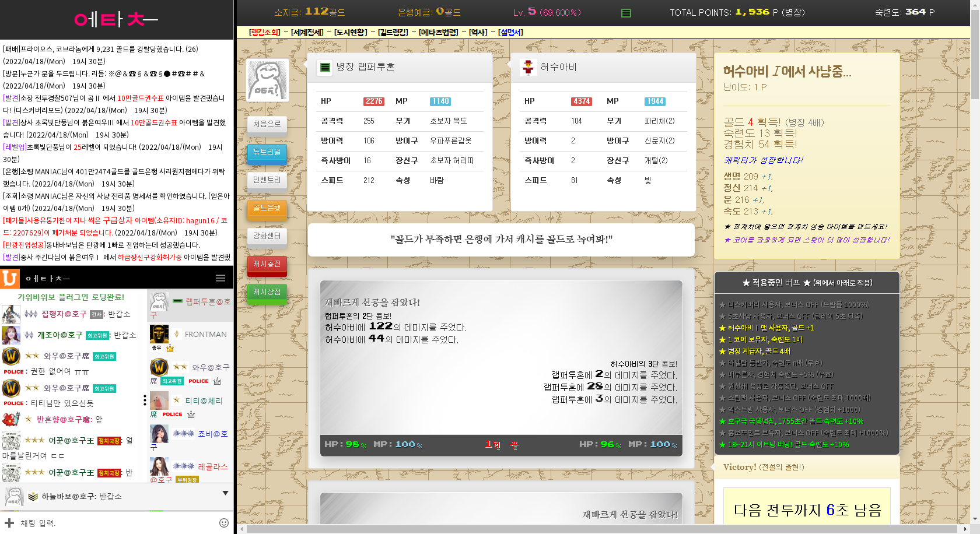The image size is (980, 534).
Task: Click the player character avatar portrait
Action: pos(267,80)
